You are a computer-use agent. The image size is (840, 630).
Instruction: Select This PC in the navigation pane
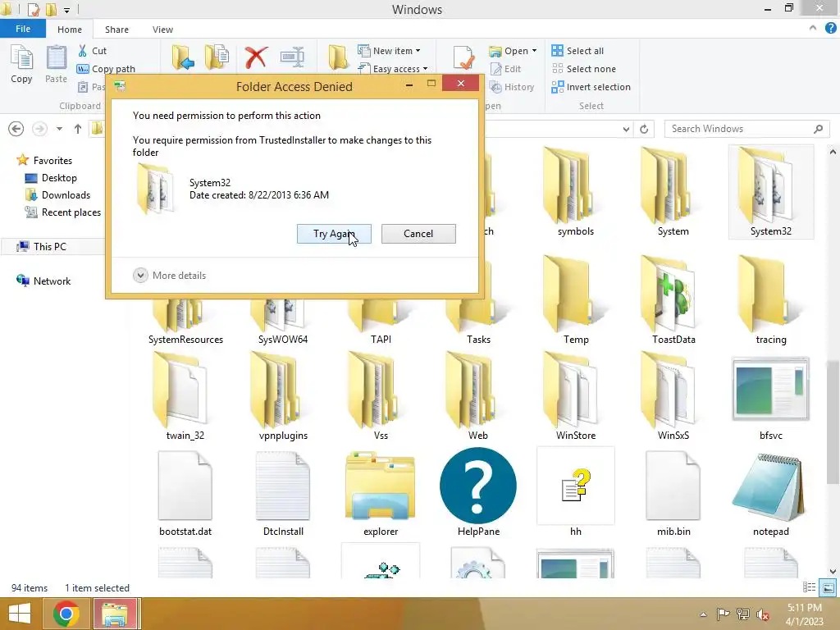(x=41, y=246)
